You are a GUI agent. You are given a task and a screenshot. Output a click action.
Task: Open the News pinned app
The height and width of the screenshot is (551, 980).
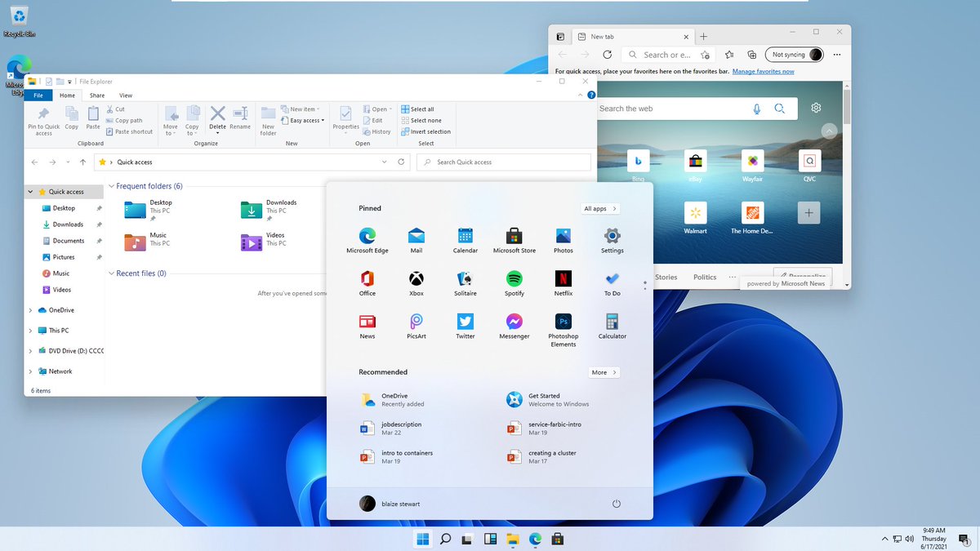click(367, 326)
